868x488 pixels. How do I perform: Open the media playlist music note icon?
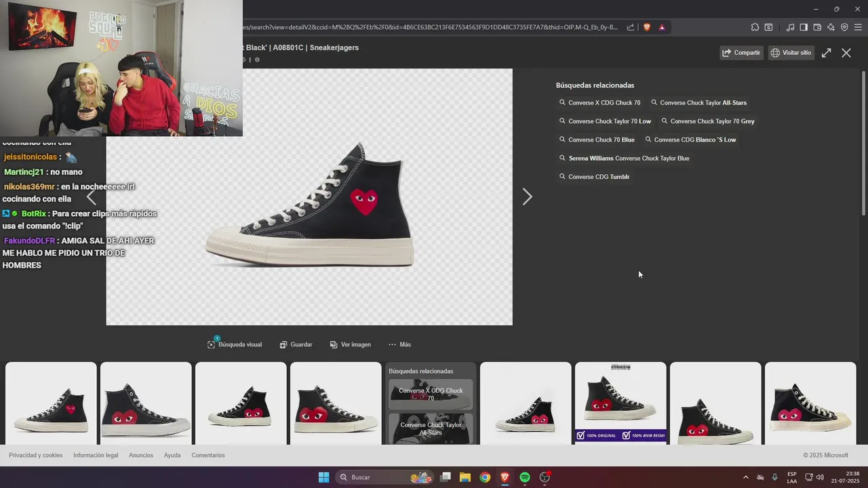point(790,27)
